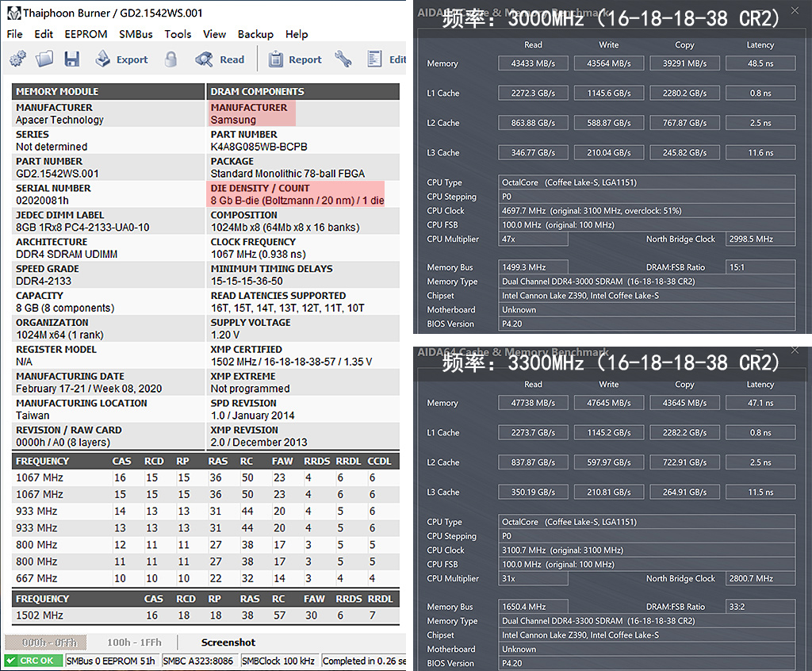Click the CRC OK status indicator

(34, 661)
